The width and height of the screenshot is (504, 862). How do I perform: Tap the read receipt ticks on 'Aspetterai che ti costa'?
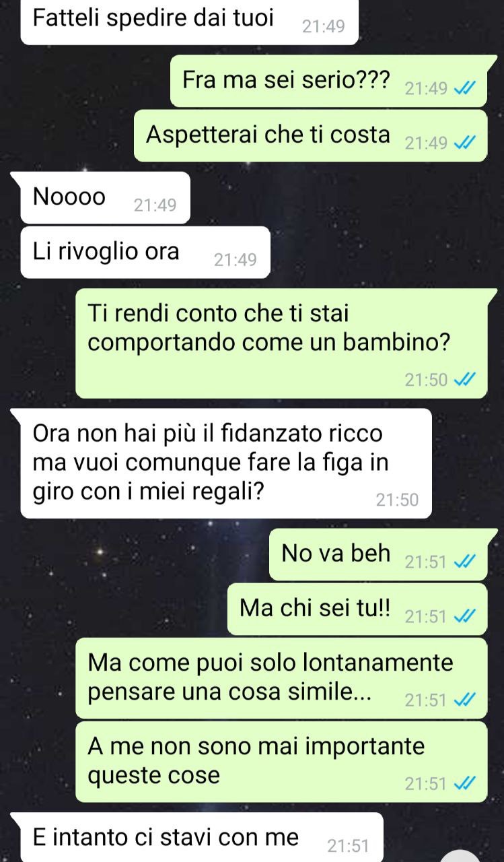coord(465,143)
